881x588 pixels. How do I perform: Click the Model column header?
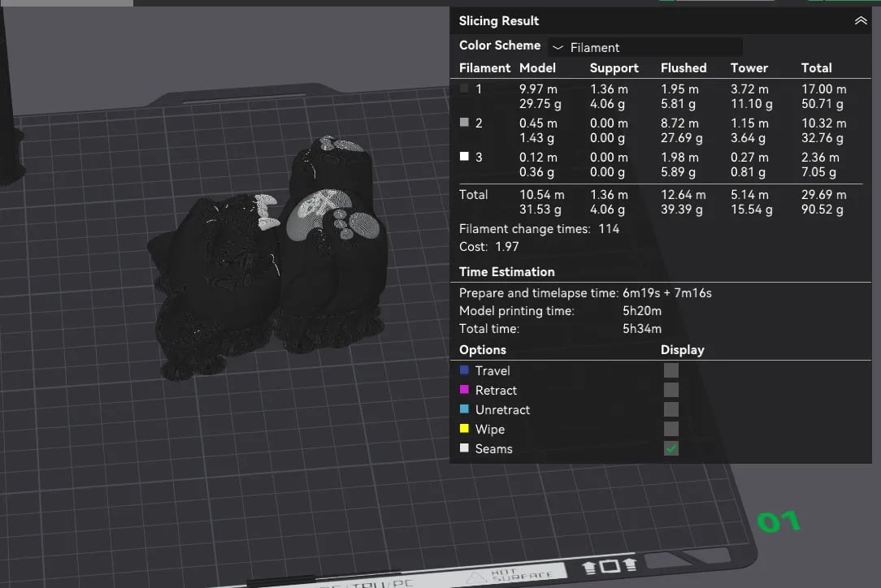point(537,68)
